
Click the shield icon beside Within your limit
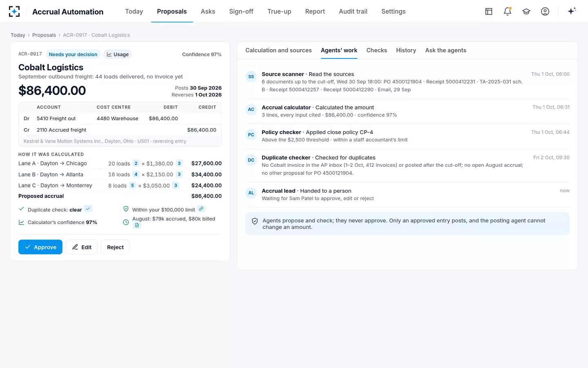coord(126,209)
